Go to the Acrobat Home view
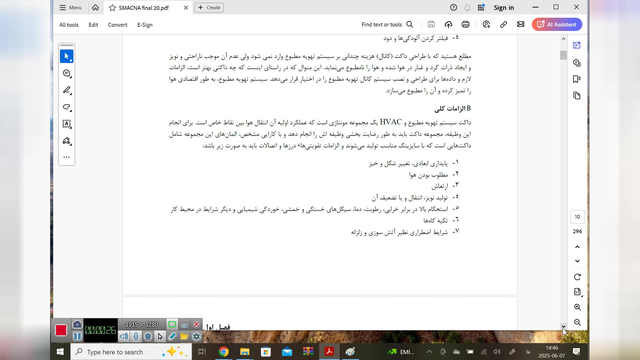Screen dimensions: 640x360 click(x=95, y=7)
